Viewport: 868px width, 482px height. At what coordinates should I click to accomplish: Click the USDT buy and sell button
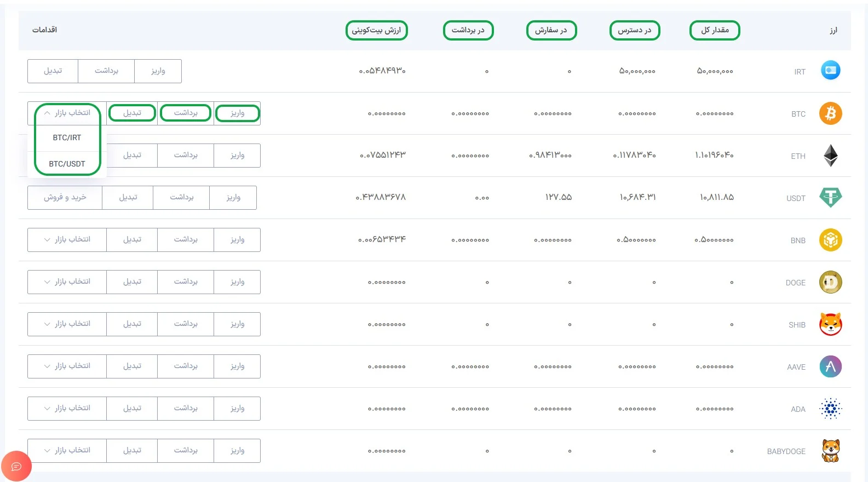point(65,198)
